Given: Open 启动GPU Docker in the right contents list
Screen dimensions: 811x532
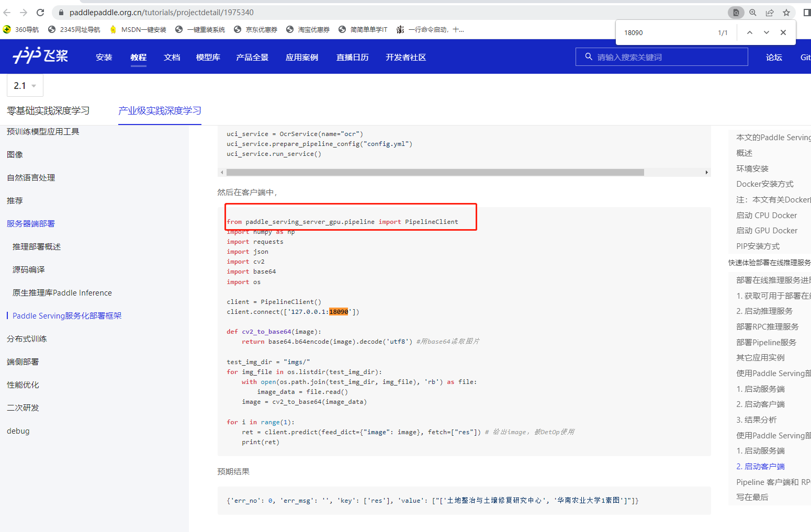Looking at the screenshot, I should [x=768, y=230].
